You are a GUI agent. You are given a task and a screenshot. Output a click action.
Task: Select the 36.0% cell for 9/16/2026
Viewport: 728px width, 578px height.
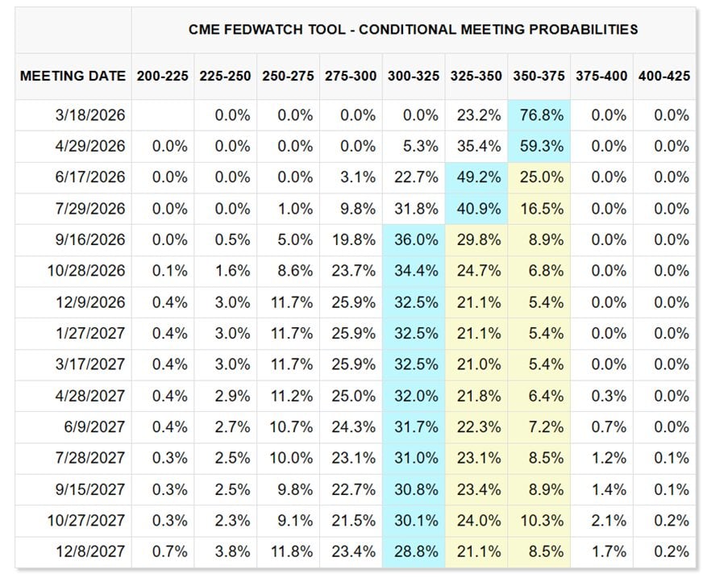point(414,240)
